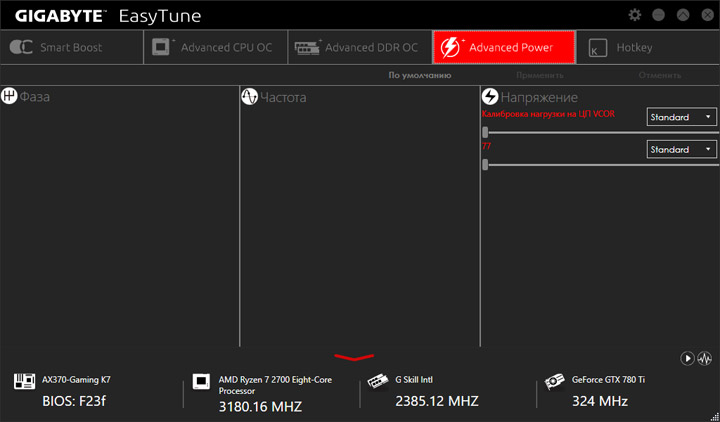This screenshot has height=422, width=720.
Task: Click the Фаза gear-shift icon
Action: [x=9, y=96]
